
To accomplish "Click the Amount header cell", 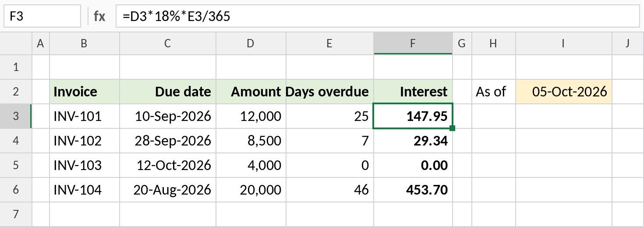I will [251, 92].
